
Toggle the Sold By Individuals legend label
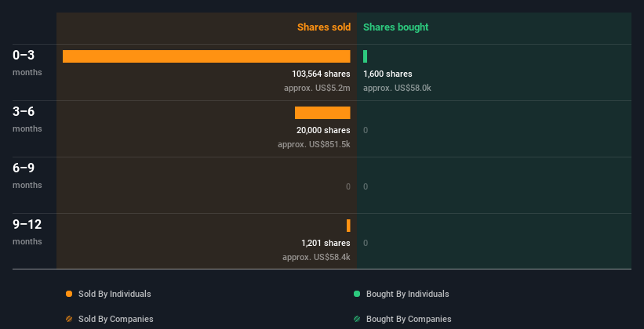tap(115, 294)
